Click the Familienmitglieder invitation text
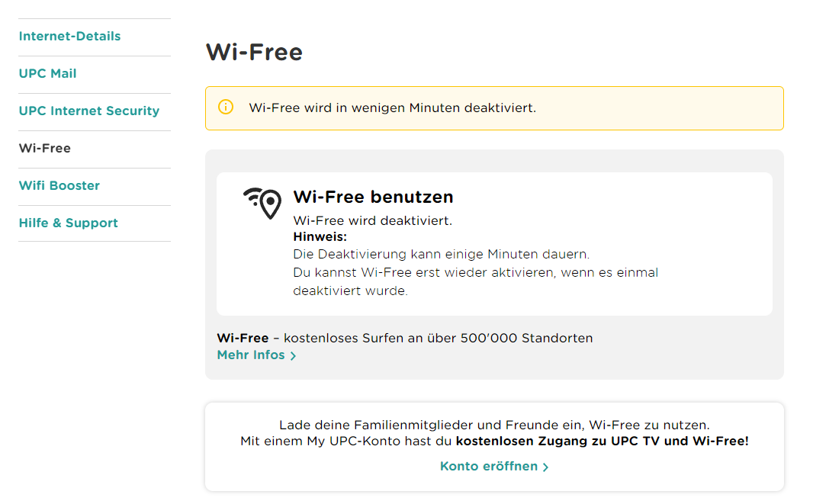813x504 pixels. tap(494, 425)
